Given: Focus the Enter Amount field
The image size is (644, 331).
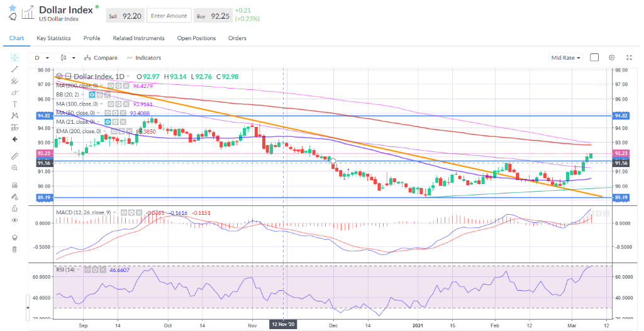Looking at the screenshot, I should tap(169, 16).
